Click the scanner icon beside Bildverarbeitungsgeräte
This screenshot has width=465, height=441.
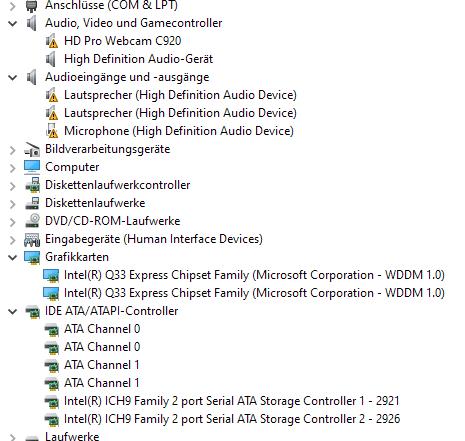[x=32, y=149]
